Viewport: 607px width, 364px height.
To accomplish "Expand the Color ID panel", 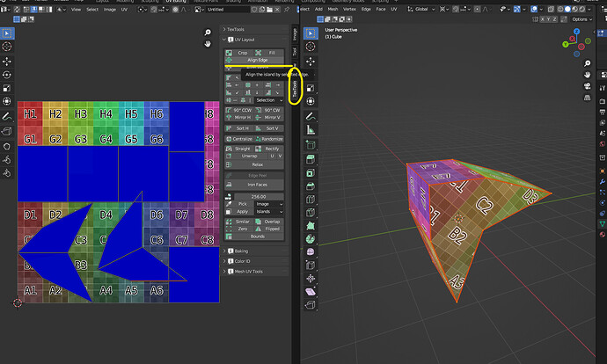I will [254, 261].
